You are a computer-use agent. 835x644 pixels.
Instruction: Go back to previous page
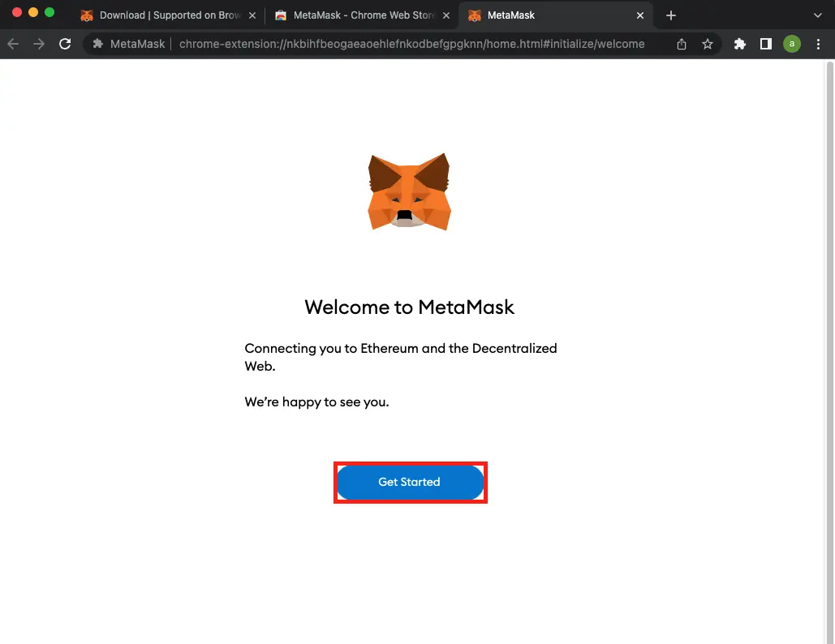pos(13,44)
